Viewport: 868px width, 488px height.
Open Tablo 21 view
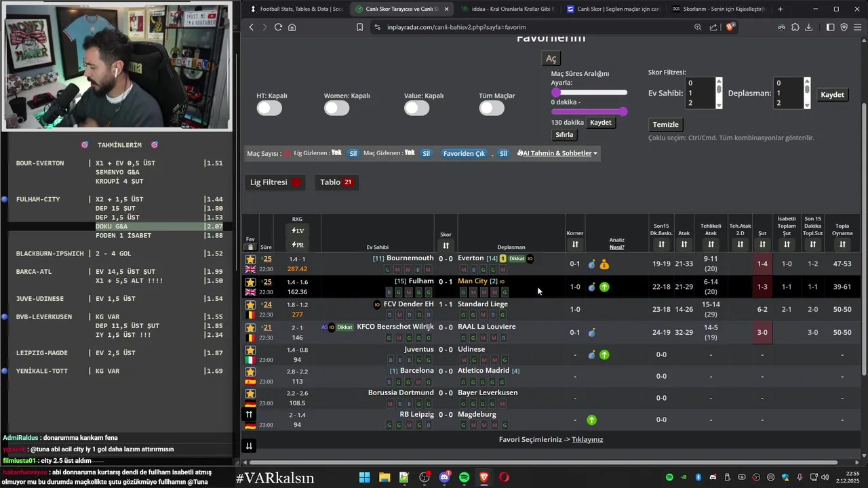(x=336, y=182)
